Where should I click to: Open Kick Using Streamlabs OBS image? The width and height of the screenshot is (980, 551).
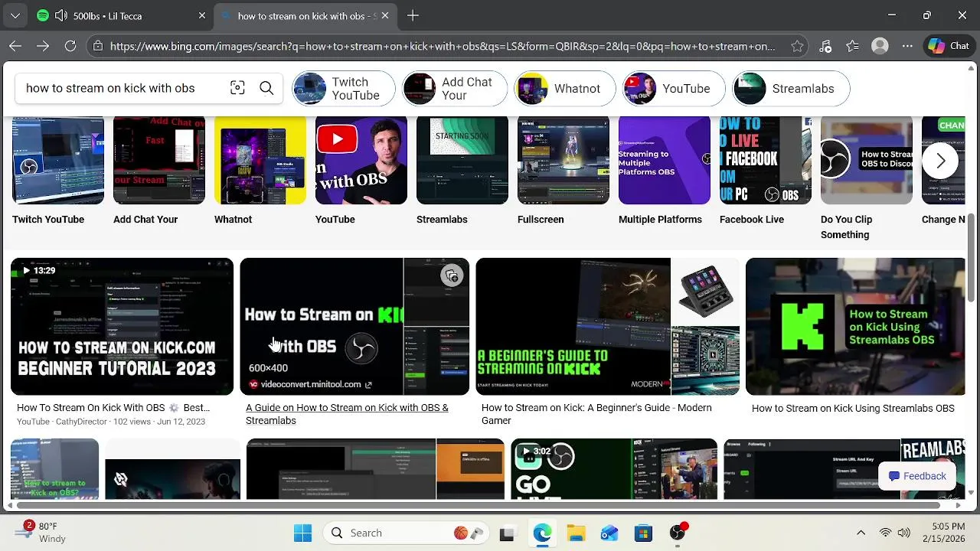click(x=855, y=326)
